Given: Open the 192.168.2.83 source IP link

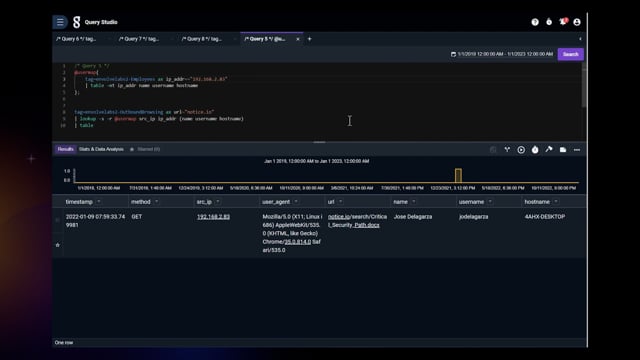Looking at the screenshot, I should click(213, 217).
